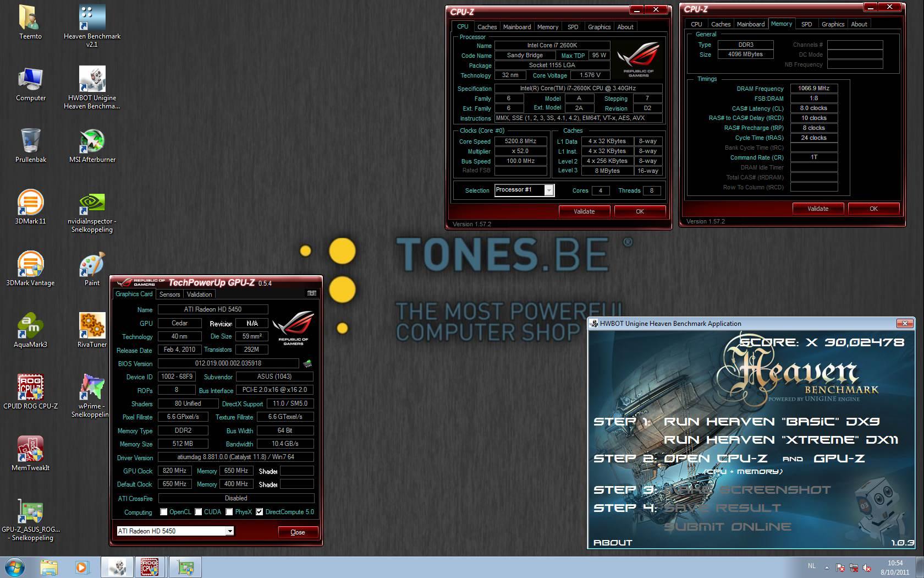Toggle DirectCompute 5.0 checkbox
Screen dimensions: 924x578
[260, 512]
